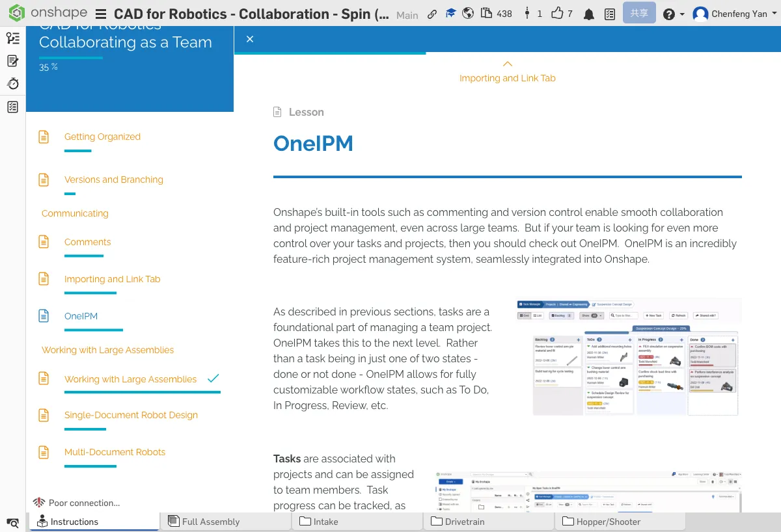The width and height of the screenshot is (781, 532).
Task: Click the stopwatch icon in left sidebar
Action: coord(12,84)
